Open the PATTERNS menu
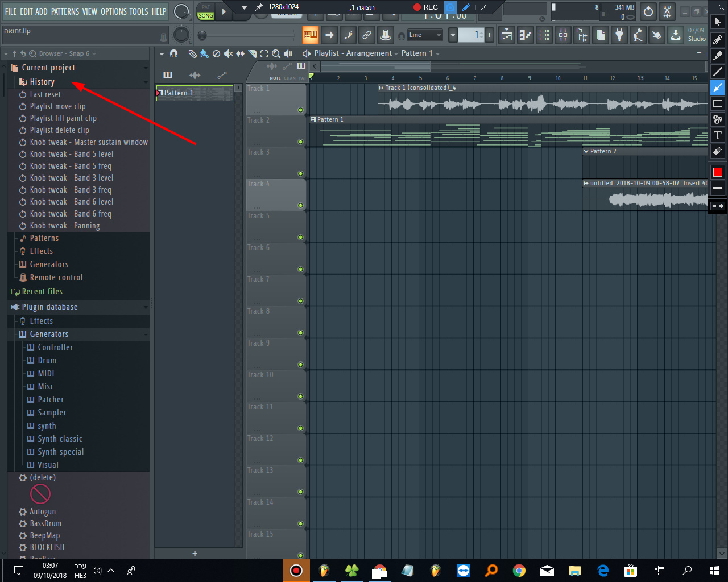The image size is (728, 582). [65, 11]
